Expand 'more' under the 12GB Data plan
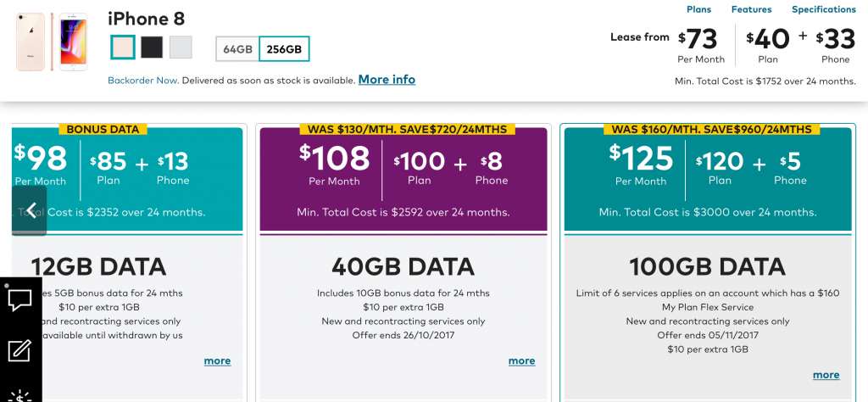868x402 pixels. (217, 360)
